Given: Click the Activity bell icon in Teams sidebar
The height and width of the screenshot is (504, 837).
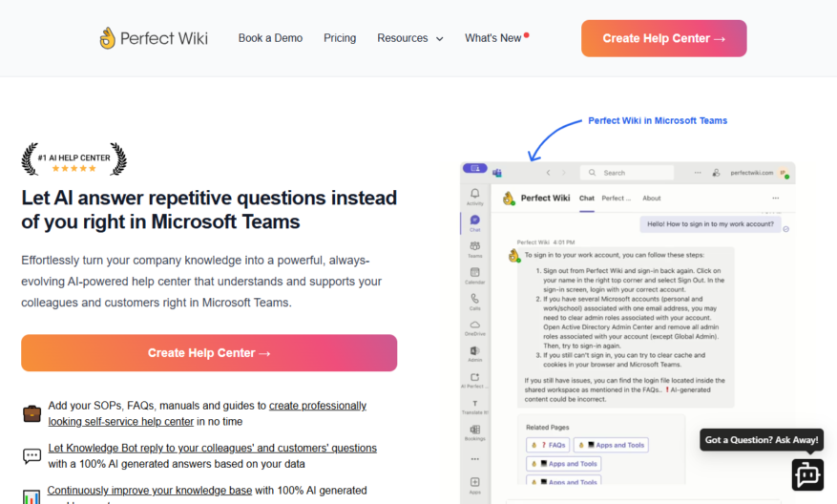Looking at the screenshot, I should [x=474, y=196].
